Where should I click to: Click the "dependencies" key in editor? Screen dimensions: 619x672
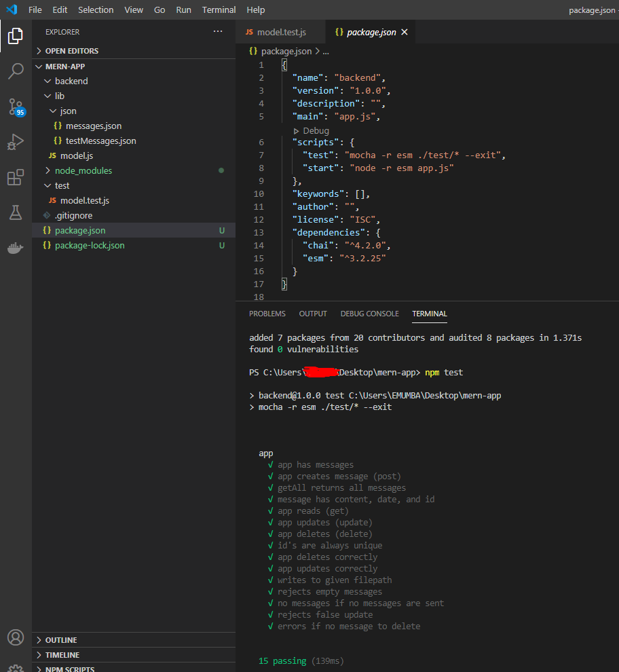point(329,232)
